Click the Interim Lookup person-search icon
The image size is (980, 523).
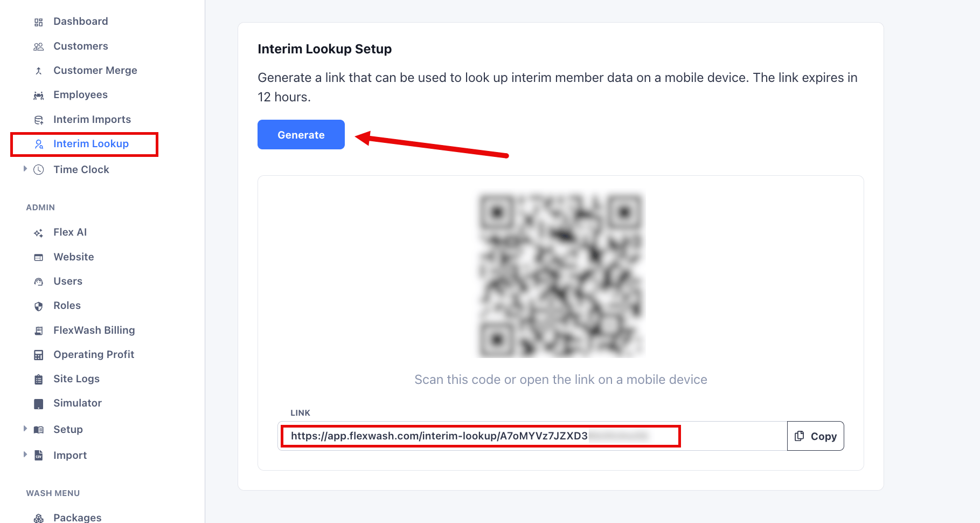38,144
